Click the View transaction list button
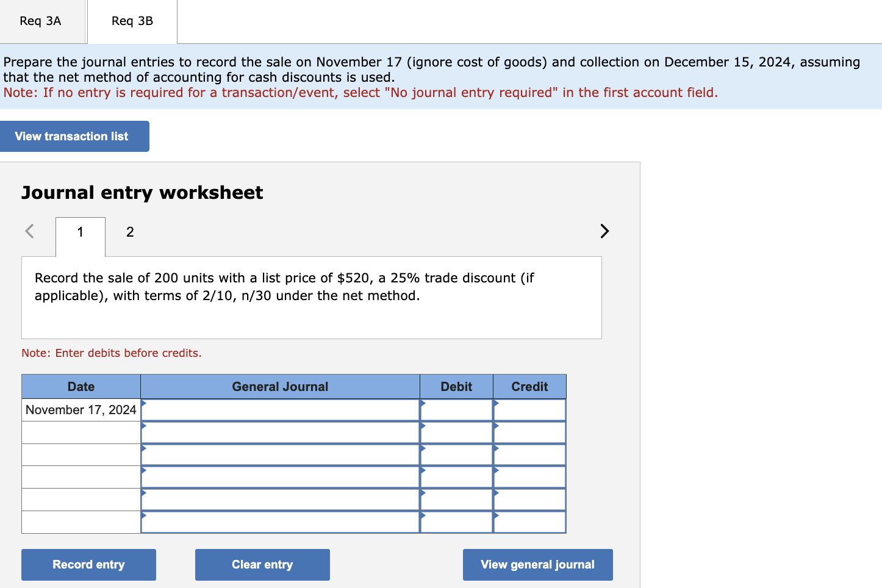 (74, 136)
